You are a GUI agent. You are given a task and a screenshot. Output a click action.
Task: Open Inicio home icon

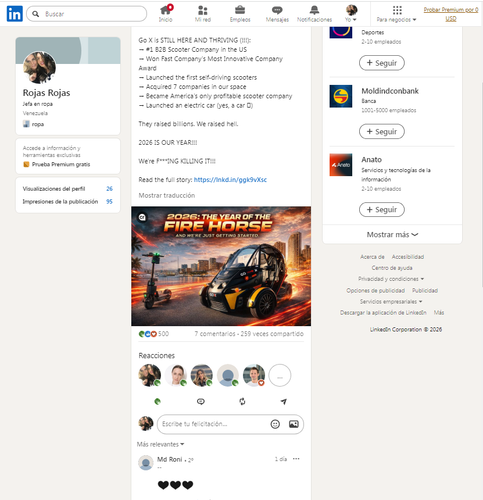tap(166, 14)
